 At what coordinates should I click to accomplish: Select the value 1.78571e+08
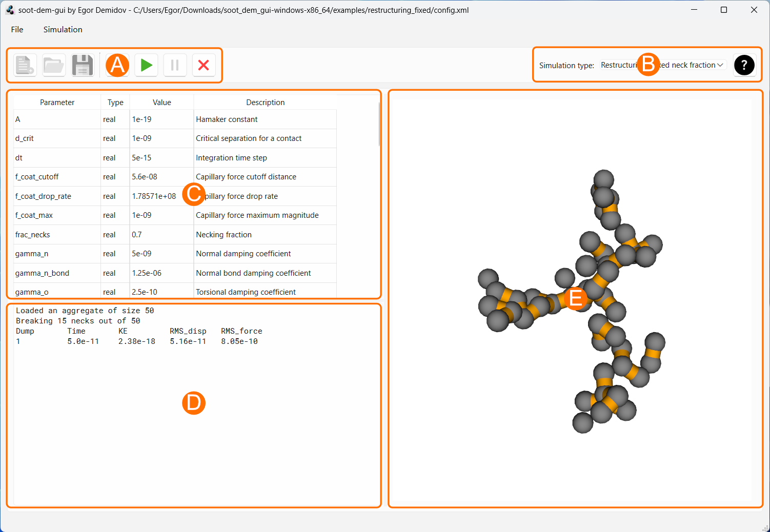coord(162,196)
